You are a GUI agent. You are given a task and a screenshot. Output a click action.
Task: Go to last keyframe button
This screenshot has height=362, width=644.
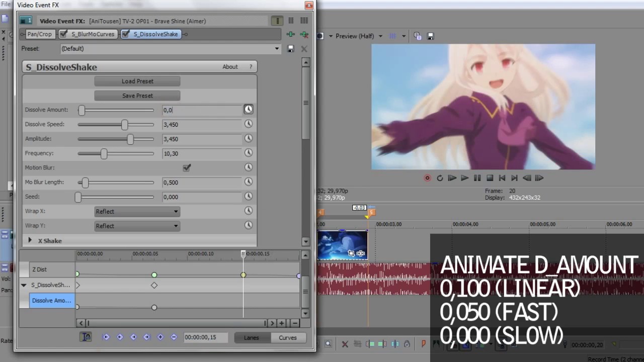(147, 337)
